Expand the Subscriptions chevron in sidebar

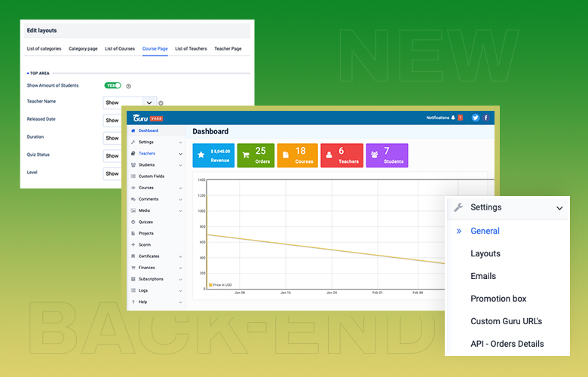[x=180, y=280]
